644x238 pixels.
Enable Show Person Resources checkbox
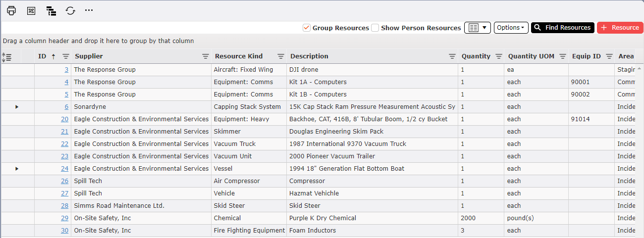(375, 28)
